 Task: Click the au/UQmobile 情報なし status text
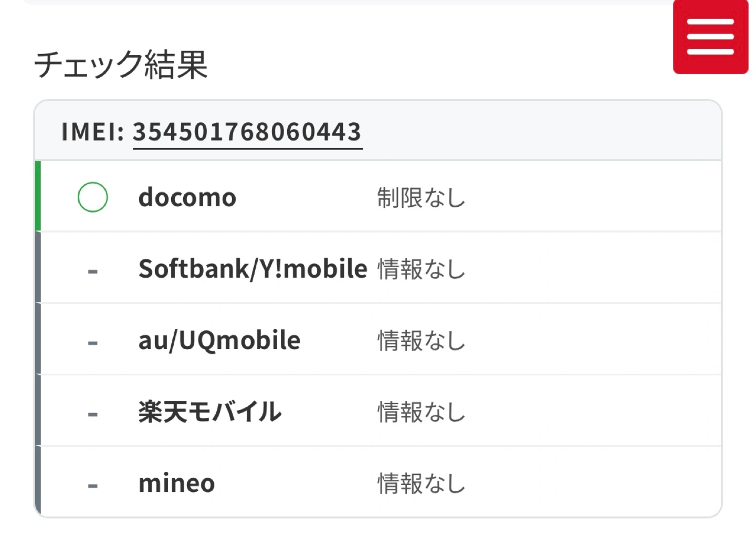click(x=421, y=341)
